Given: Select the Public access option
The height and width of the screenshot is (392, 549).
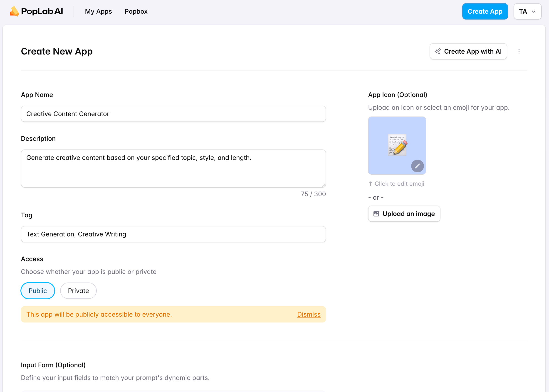Looking at the screenshot, I should [x=38, y=291].
